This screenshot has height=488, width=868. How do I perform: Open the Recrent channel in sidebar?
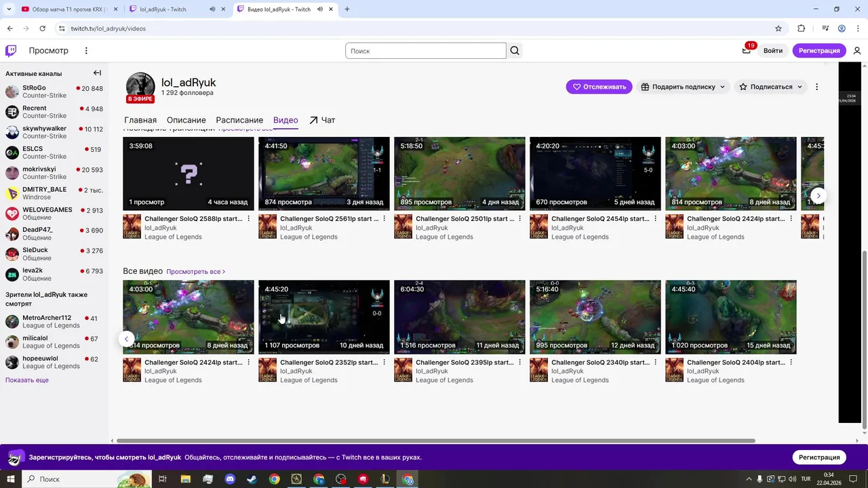(54, 112)
